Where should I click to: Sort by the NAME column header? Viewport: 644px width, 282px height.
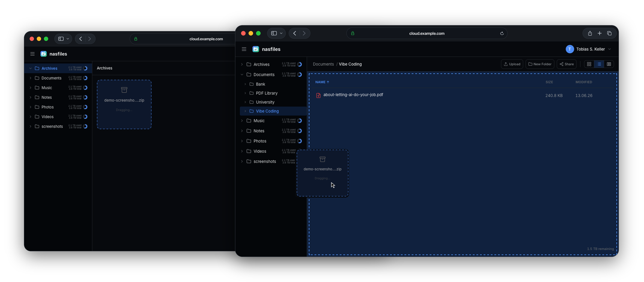(322, 82)
